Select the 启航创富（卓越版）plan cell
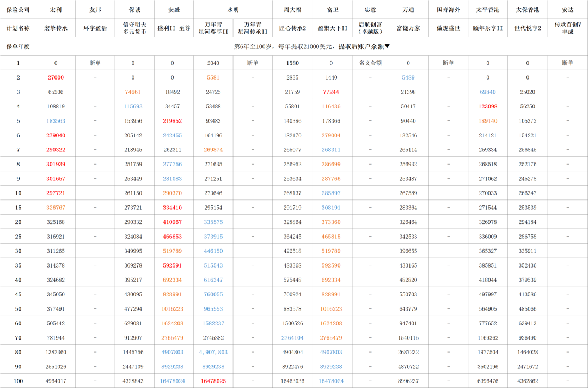Image resolution: width=588 pixels, height=388 pixels. (370, 28)
